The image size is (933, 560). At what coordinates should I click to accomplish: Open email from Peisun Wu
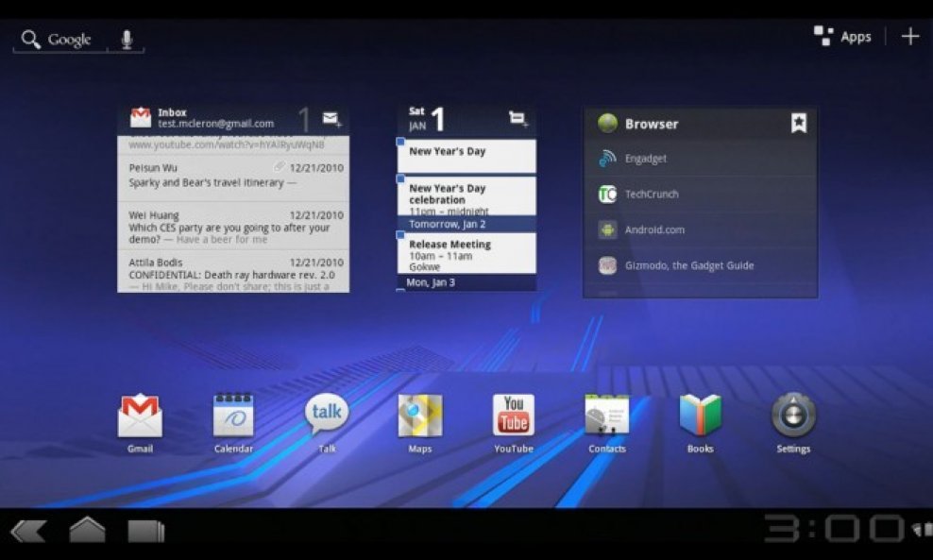pos(233,178)
